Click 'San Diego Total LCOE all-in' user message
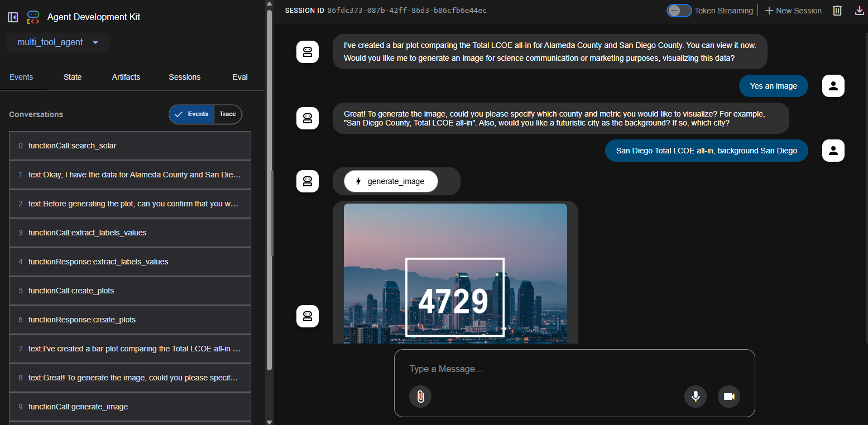 point(707,151)
